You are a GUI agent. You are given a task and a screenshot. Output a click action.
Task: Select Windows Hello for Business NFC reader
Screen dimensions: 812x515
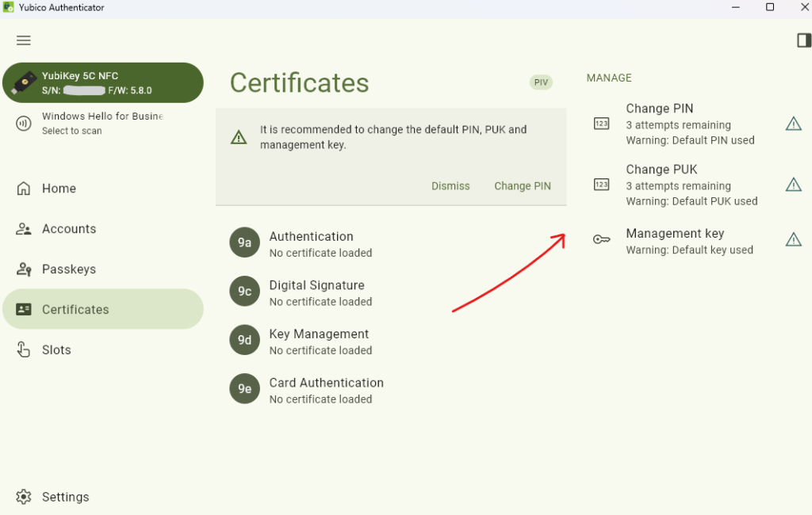[x=103, y=123]
